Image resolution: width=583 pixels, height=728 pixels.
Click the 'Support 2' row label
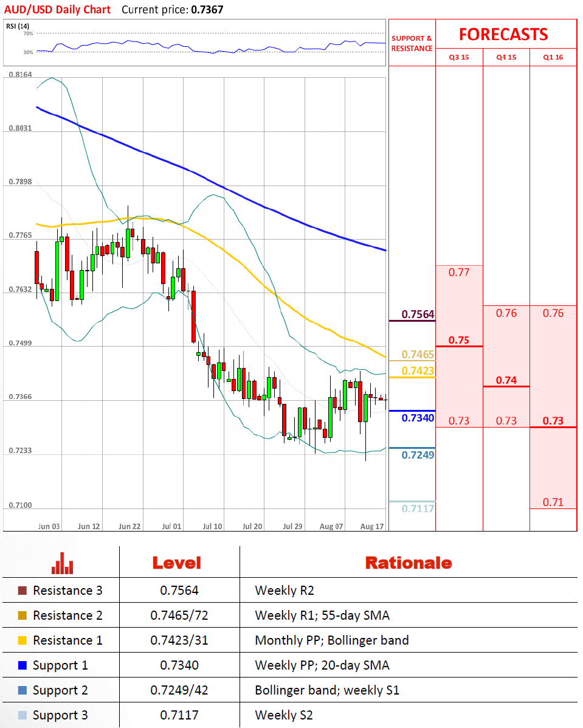click(x=60, y=691)
